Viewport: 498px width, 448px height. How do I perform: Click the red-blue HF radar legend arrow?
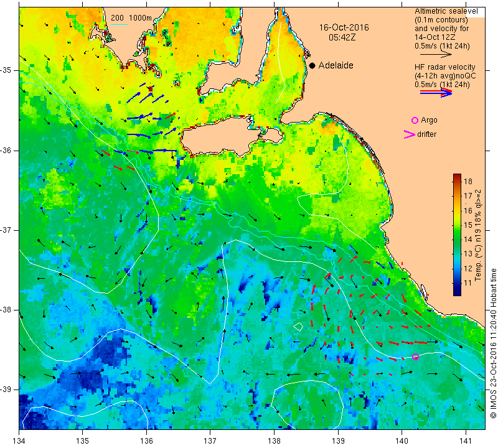[436, 93]
